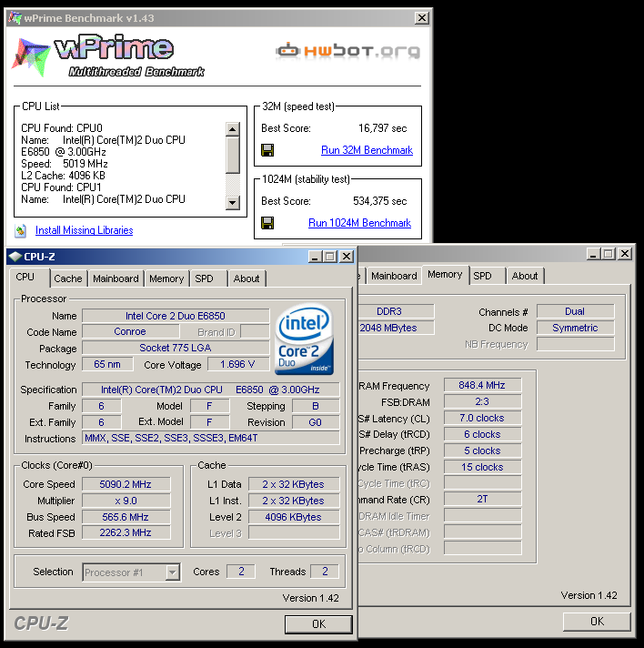Click the Rated FSB value 2262.3 MHz
The height and width of the screenshot is (648, 644).
click(x=126, y=533)
